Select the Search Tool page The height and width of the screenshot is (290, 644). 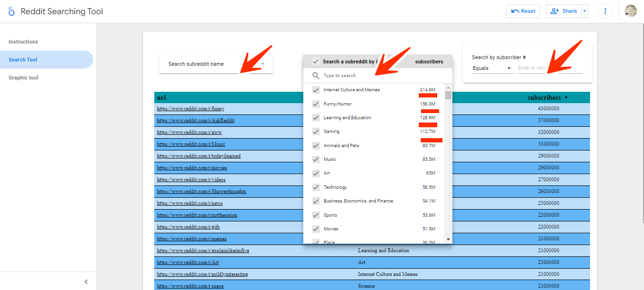pyautogui.click(x=46, y=60)
